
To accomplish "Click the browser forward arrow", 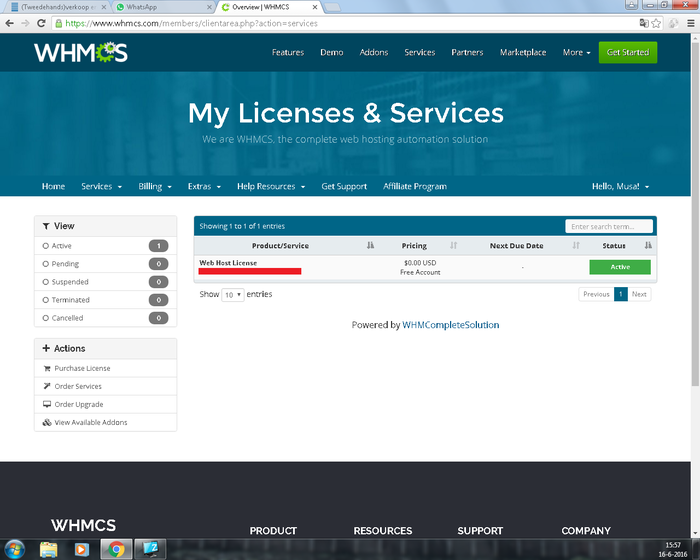I will [25, 23].
